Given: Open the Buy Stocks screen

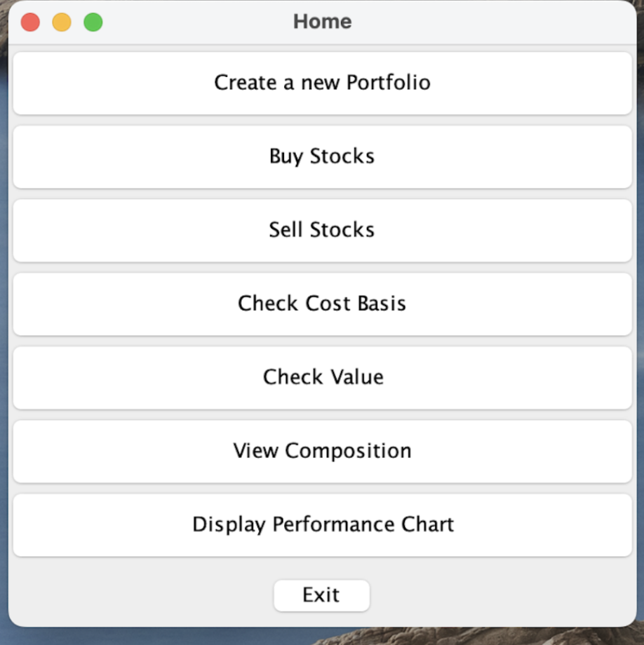Looking at the screenshot, I should pos(322,156).
